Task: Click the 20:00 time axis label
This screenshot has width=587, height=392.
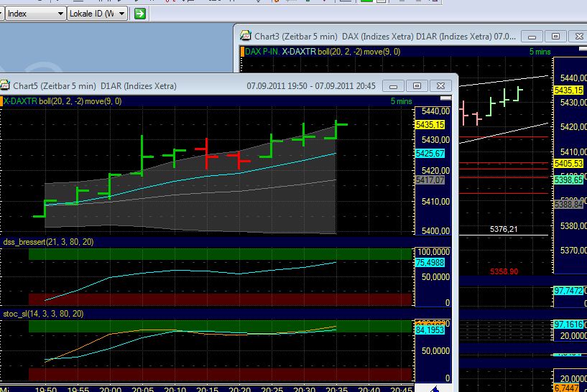Action: tap(110, 390)
